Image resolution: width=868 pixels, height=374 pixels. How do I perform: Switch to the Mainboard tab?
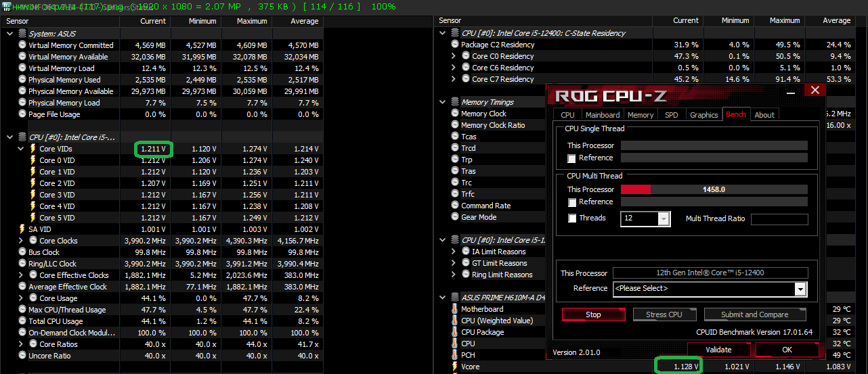[602, 115]
